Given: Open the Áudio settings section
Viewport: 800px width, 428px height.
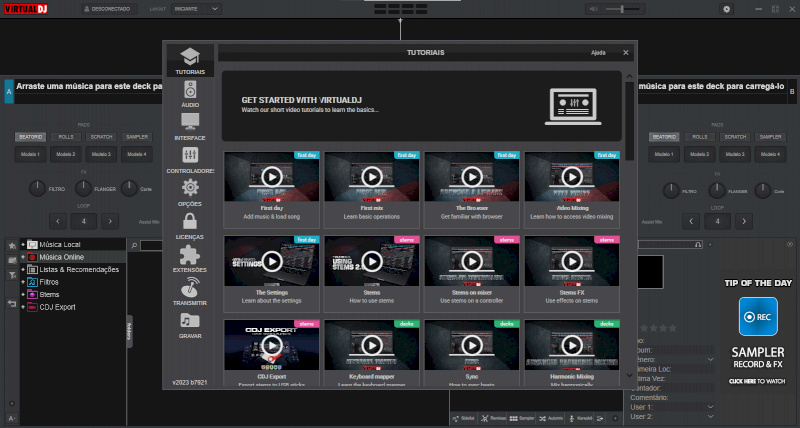Looking at the screenshot, I should [190, 93].
